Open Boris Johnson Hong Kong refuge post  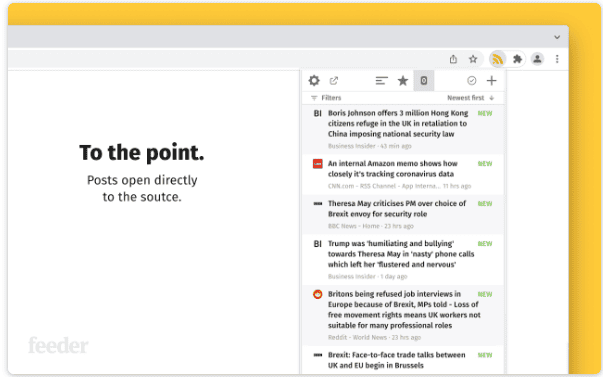pos(403,129)
